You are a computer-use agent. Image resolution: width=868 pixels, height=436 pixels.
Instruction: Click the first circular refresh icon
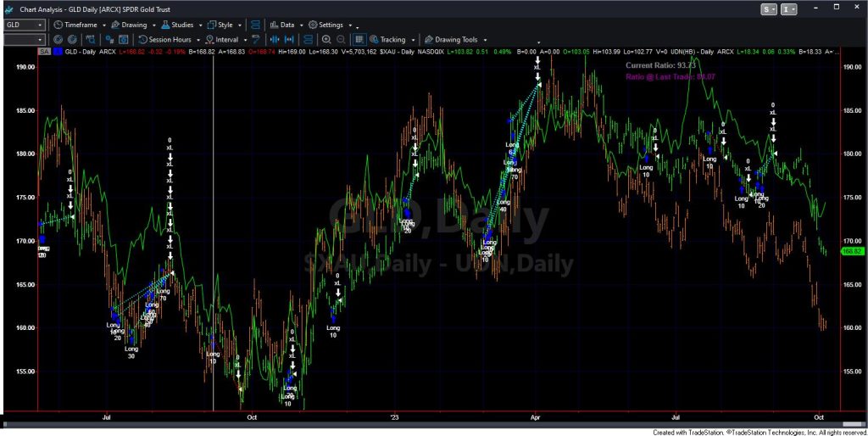pos(58,40)
